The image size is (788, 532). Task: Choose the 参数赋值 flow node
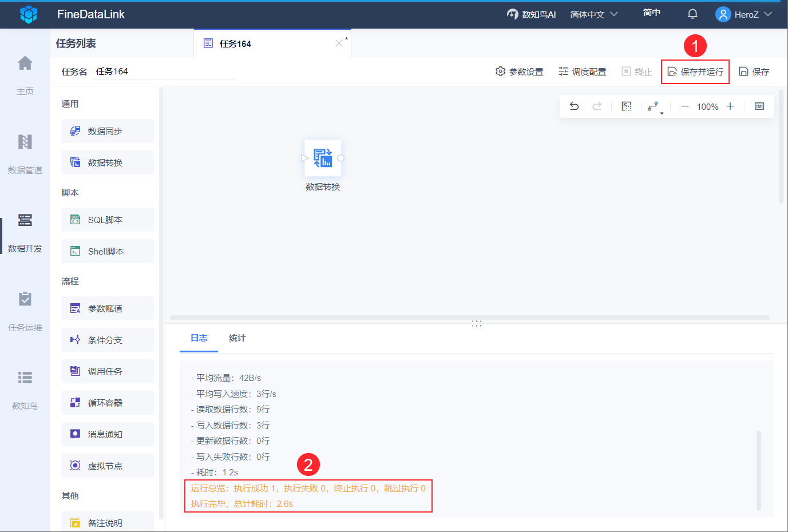click(x=108, y=308)
